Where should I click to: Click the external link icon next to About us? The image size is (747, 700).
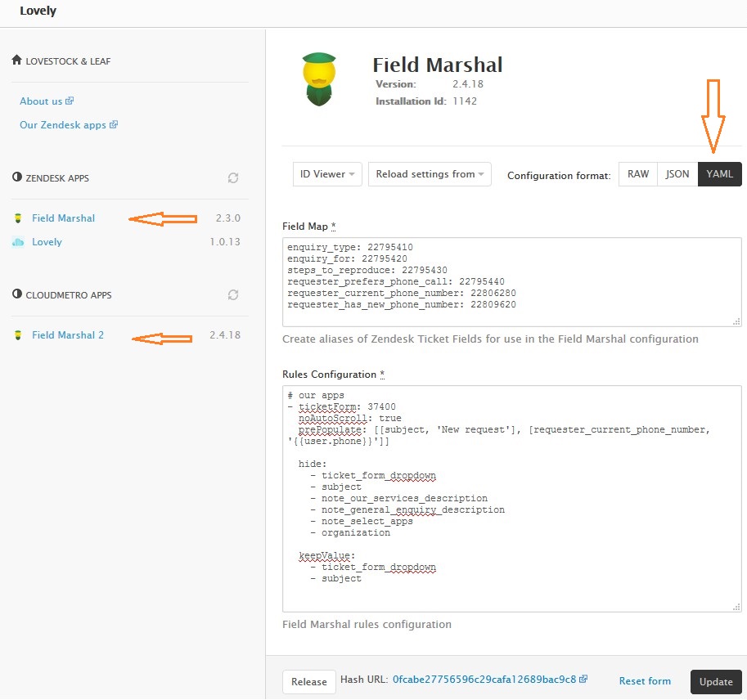pos(70,101)
